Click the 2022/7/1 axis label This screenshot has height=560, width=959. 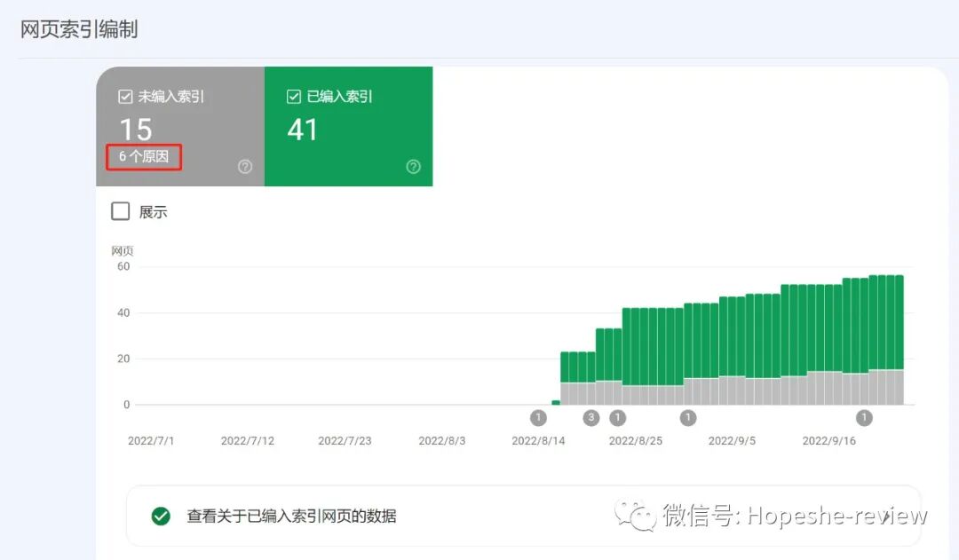151,440
